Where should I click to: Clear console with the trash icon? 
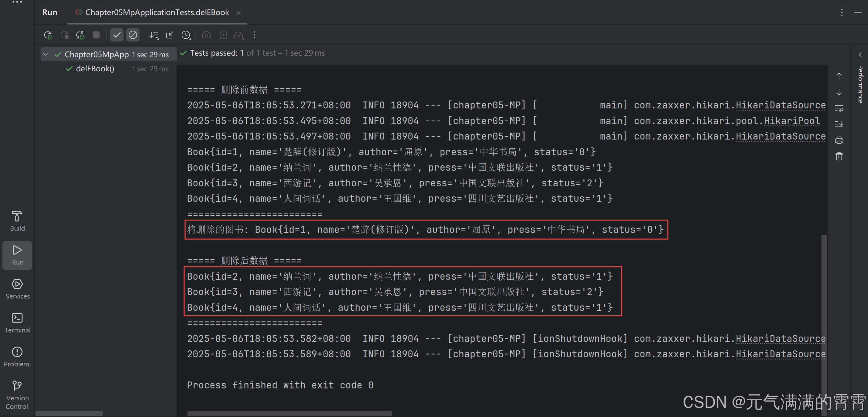839,156
